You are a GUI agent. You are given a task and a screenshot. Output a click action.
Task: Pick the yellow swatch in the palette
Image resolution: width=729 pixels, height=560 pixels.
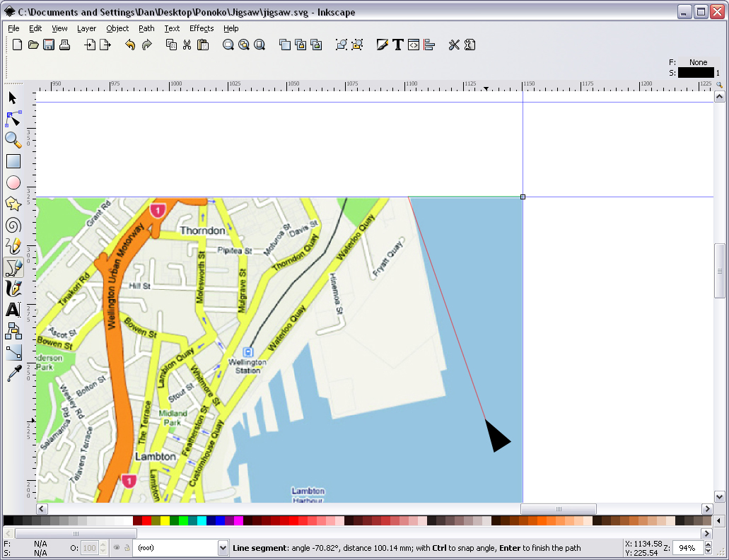pyautogui.click(x=165, y=521)
